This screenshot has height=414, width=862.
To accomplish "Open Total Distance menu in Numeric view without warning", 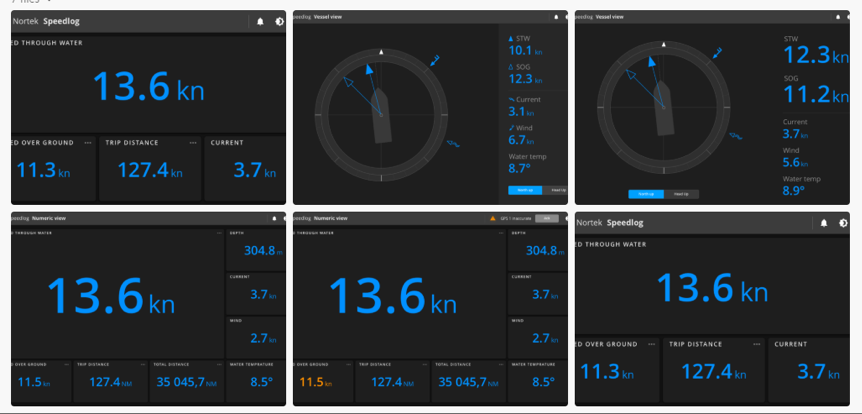I will [220, 365].
